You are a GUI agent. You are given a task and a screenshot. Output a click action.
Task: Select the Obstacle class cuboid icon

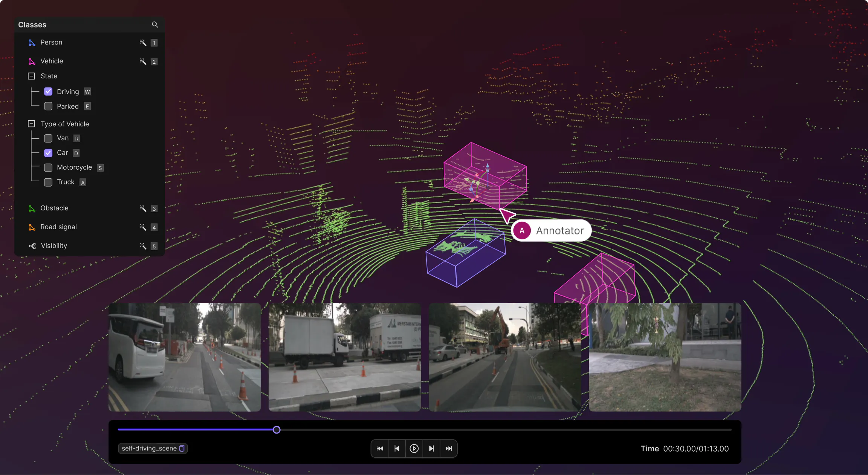point(32,208)
